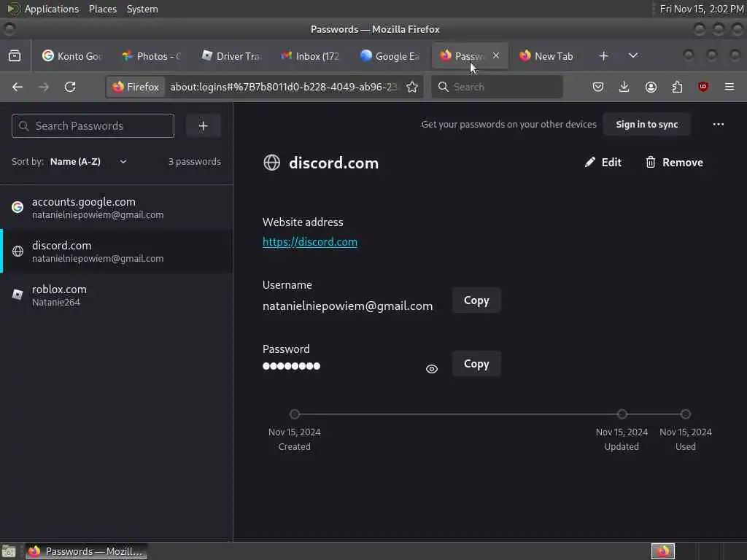
Task: Open a new tab with plus icon
Action: [x=603, y=55]
